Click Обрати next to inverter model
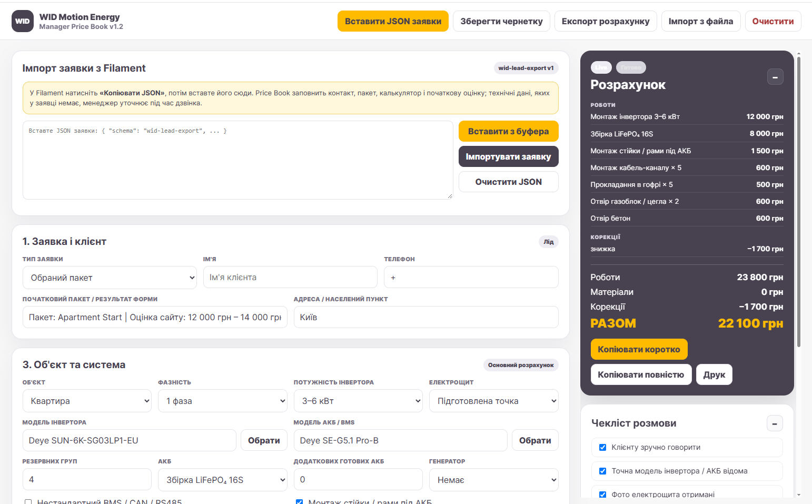This screenshot has width=812, height=504. pos(264,440)
